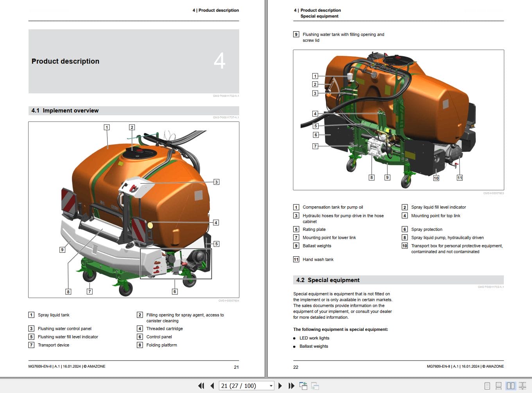
Task: Click the large chapter number 4
Action: click(220, 61)
